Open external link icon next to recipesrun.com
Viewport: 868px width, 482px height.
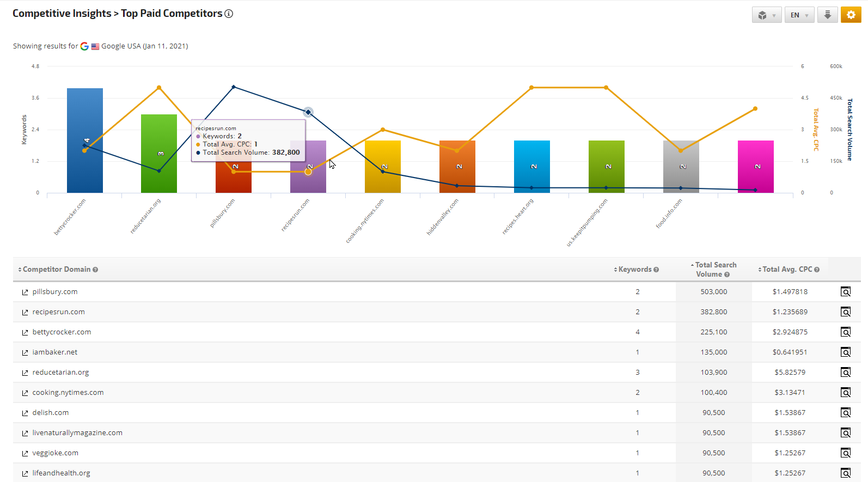[25, 313]
